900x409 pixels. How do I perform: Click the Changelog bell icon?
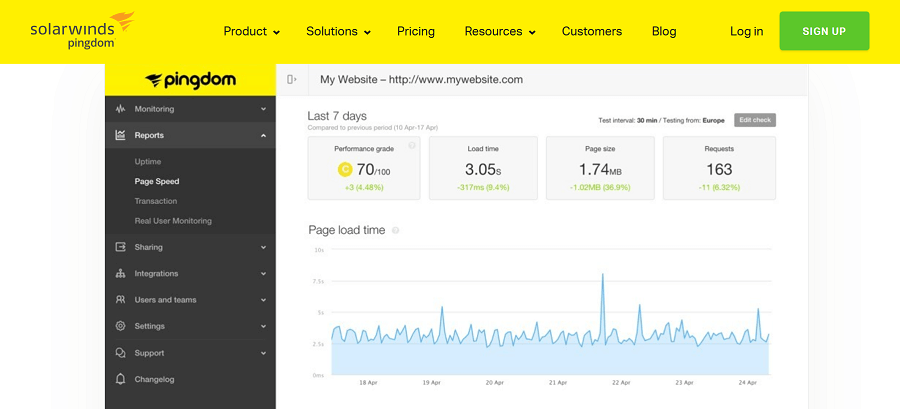[121, 379]
